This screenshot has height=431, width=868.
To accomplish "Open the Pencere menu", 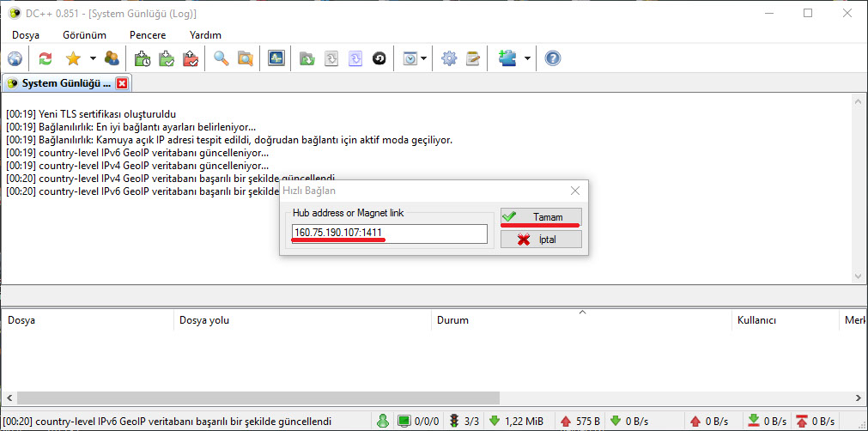I will coord(148,35).
